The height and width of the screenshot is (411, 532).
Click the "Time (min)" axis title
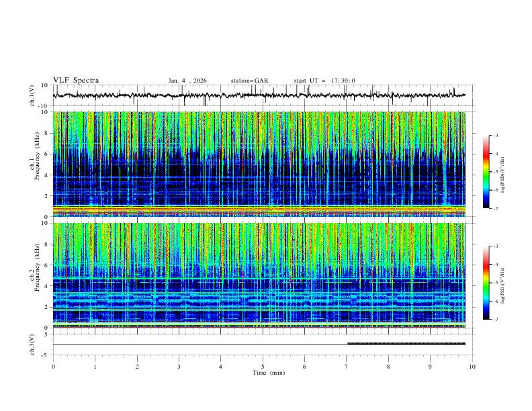tap(269, 373)
